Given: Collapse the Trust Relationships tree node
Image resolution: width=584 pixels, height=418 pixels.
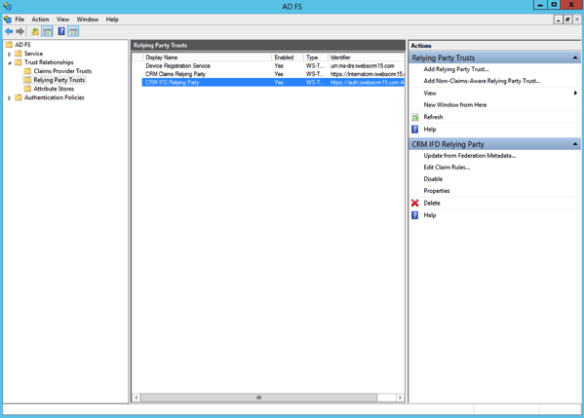Looking at the screenshot, I should 9,63.
